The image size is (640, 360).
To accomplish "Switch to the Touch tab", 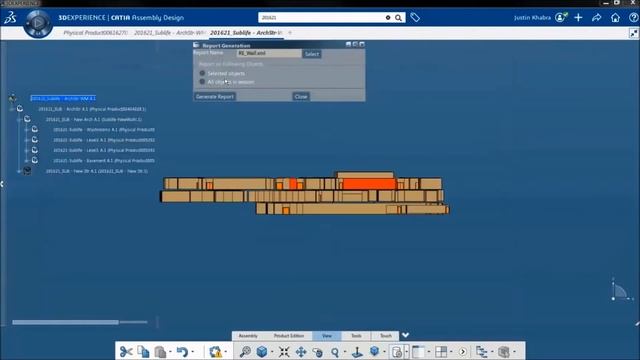I will point(386,336).
